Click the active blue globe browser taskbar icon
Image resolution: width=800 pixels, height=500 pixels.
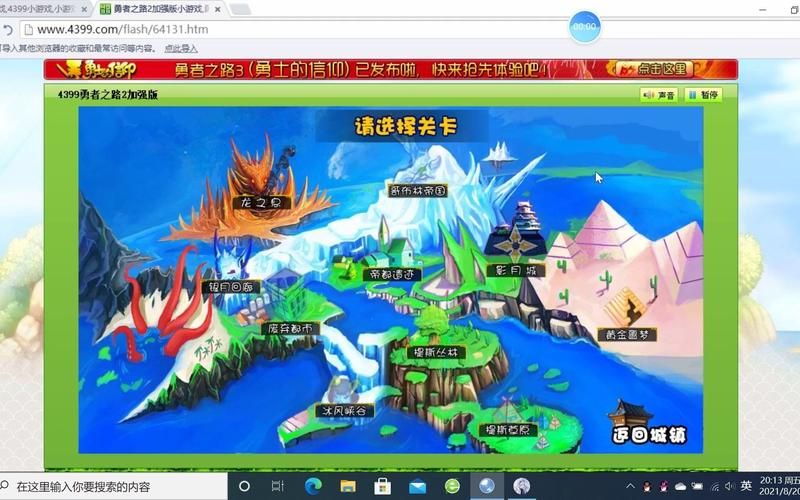click(487, 486)
